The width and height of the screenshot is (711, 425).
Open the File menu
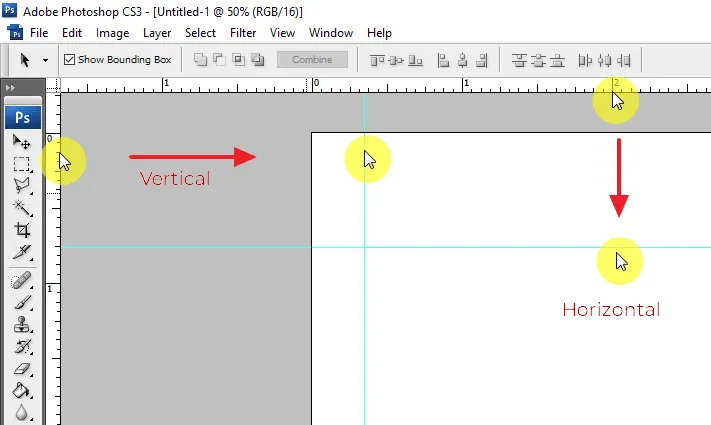pyautogui.click(x=39, y=33)
